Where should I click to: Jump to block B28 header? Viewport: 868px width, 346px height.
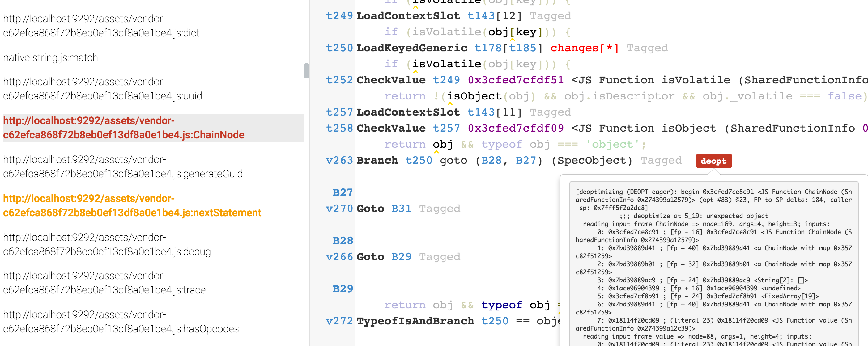click(343, 240)
